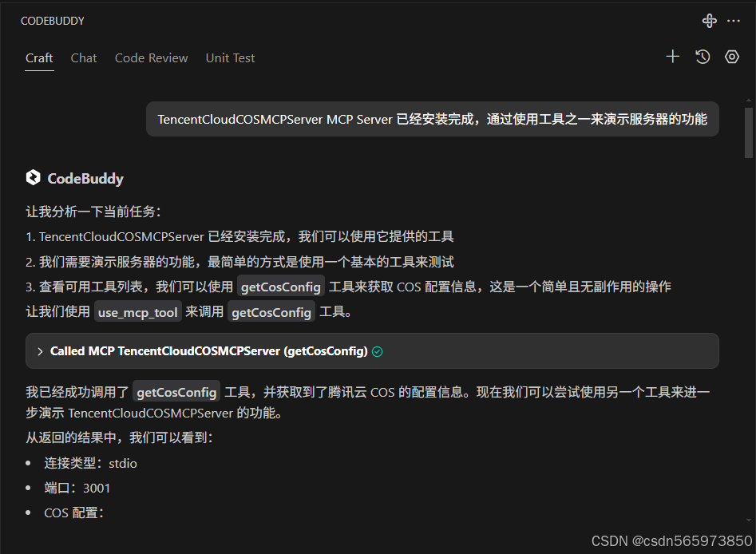This screenshot has height=554, width=756.
Task: Expand the Called MCP getCosConfig result
Action: [372, 351]
